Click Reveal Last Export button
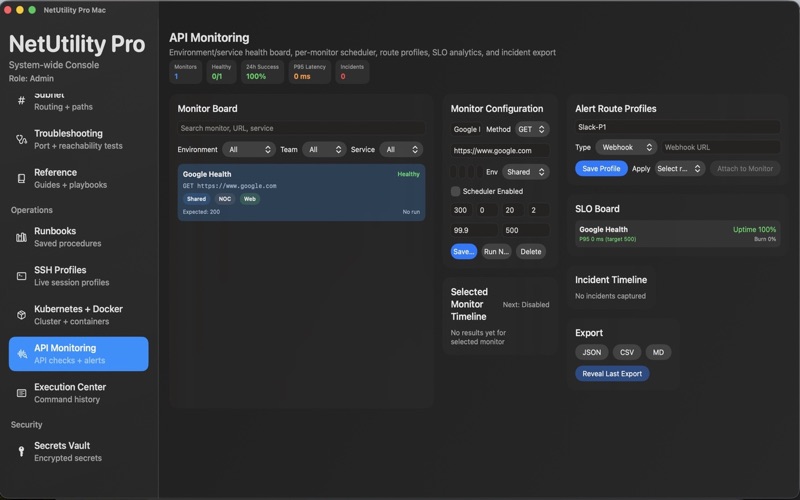This screenshot has height=500, width=800. click(x=612, y=373)
